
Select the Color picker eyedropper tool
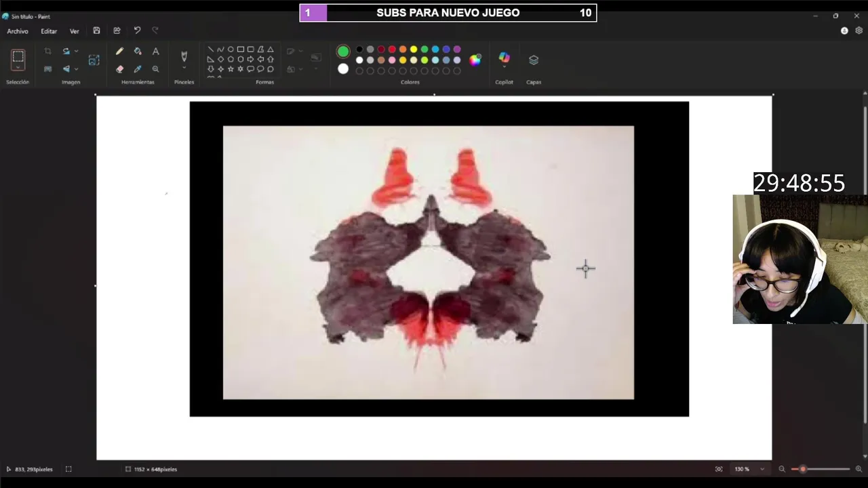pos(138,68)
